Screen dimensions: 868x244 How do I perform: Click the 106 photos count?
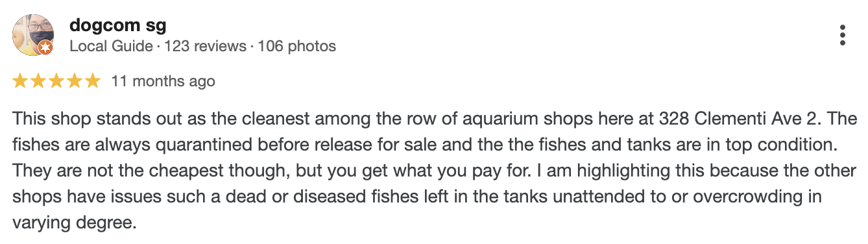297,47
